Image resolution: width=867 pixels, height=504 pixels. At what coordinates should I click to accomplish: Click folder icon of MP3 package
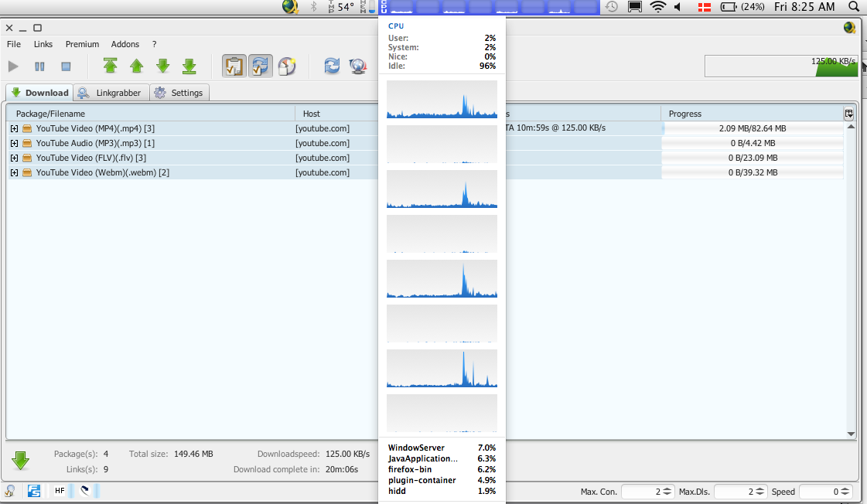[x=26, y=143]
